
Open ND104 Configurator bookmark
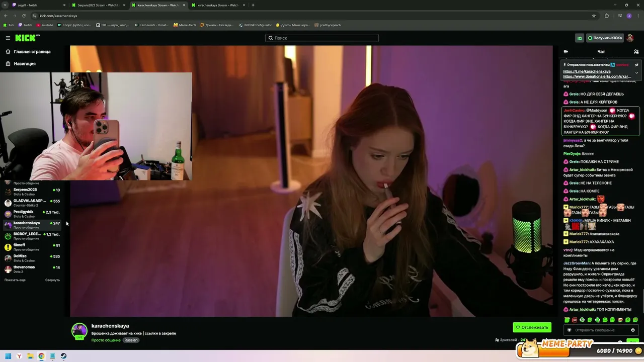pos(256,25)
